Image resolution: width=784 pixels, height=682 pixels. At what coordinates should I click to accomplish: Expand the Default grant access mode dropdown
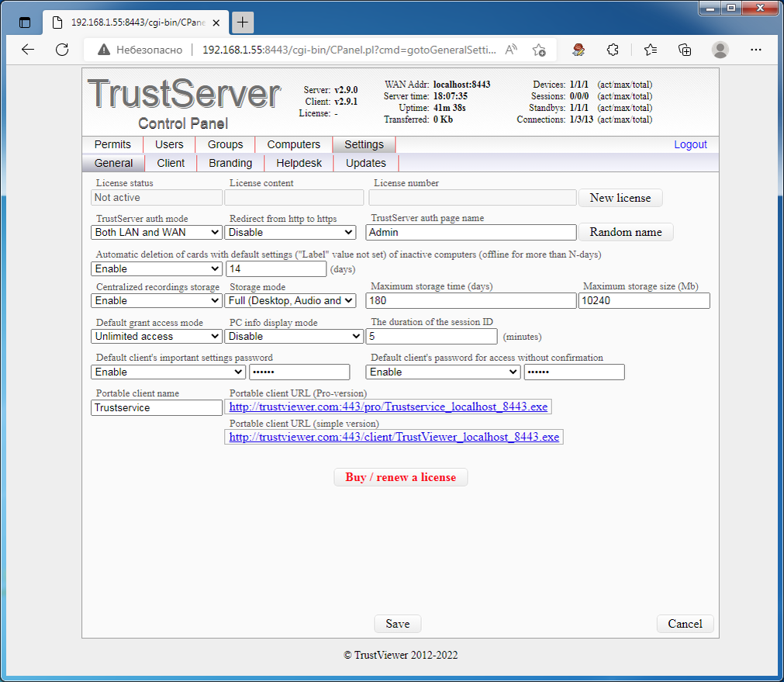point(157,336)
